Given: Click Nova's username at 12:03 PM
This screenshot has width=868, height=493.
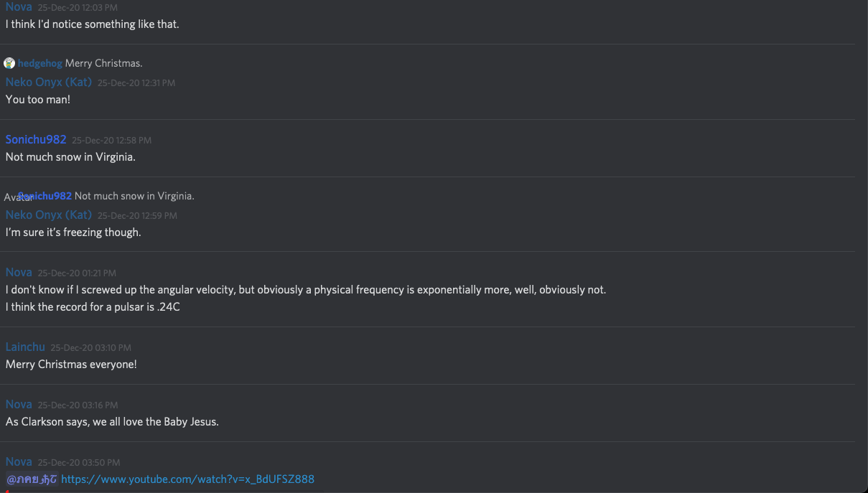Looking at the screenshot, I should (x=19, y=7).
